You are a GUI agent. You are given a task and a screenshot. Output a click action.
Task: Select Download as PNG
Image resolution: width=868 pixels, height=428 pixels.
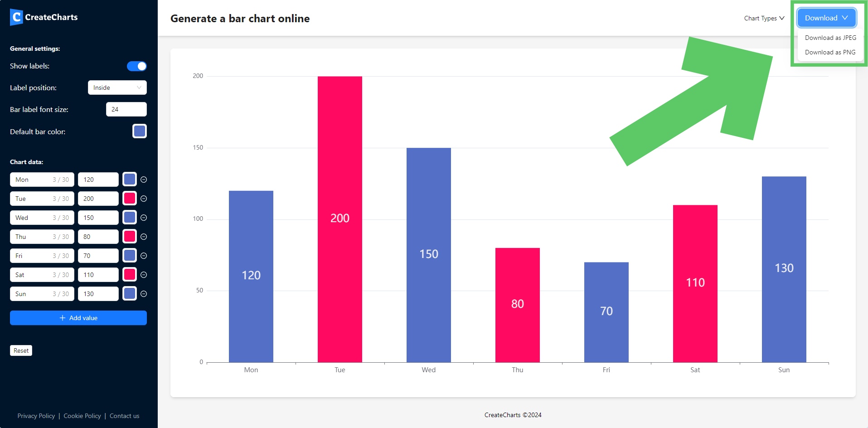click(829, 52)
